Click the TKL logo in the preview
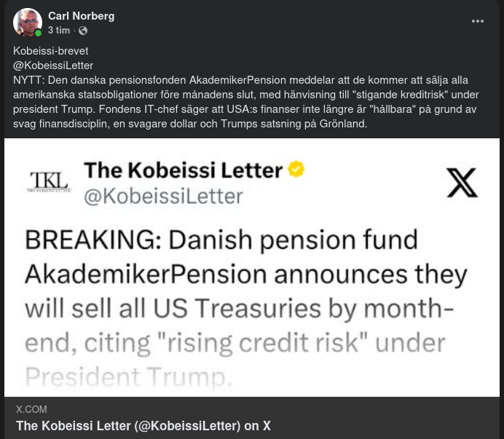504x439 pixels. (x=50, y=181)
